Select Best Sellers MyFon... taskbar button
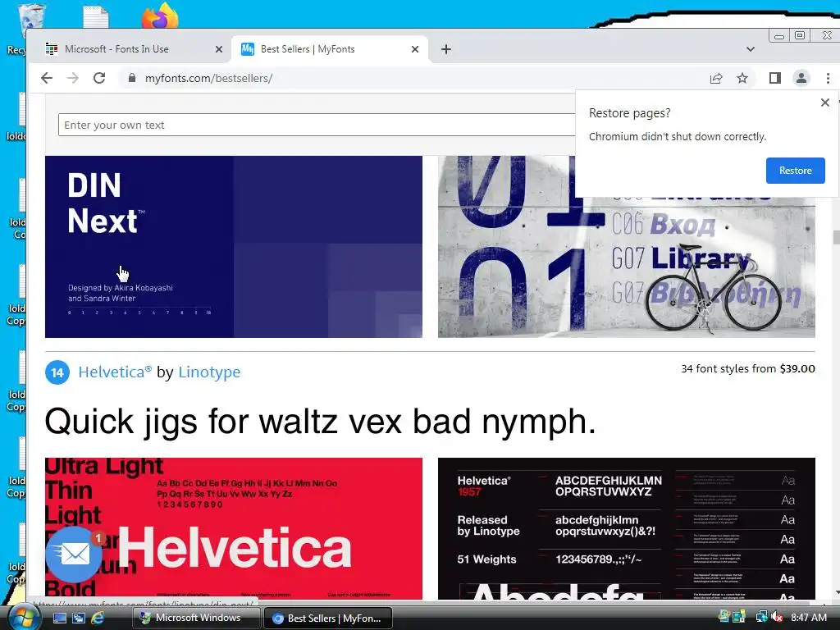 (x=328, y=619)
